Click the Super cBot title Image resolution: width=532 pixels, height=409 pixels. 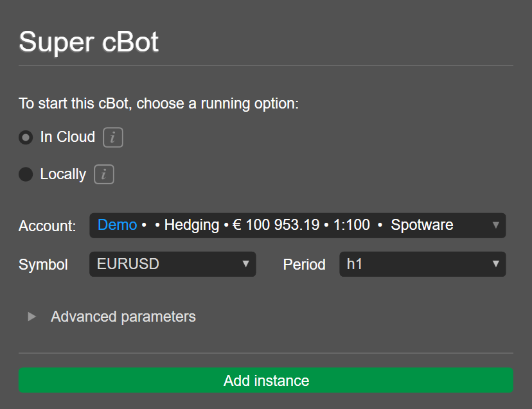coord(89,42)
